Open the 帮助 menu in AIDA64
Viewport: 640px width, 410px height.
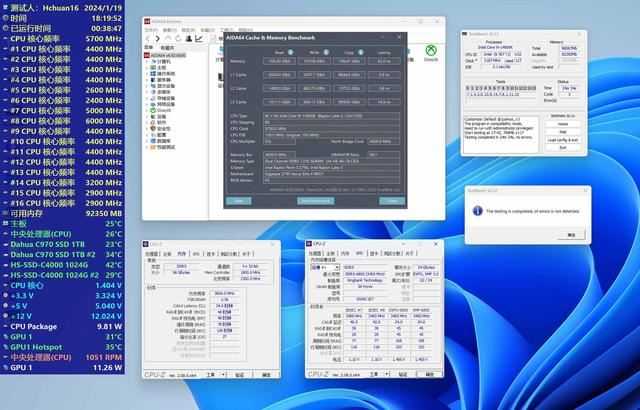point(245,30)
